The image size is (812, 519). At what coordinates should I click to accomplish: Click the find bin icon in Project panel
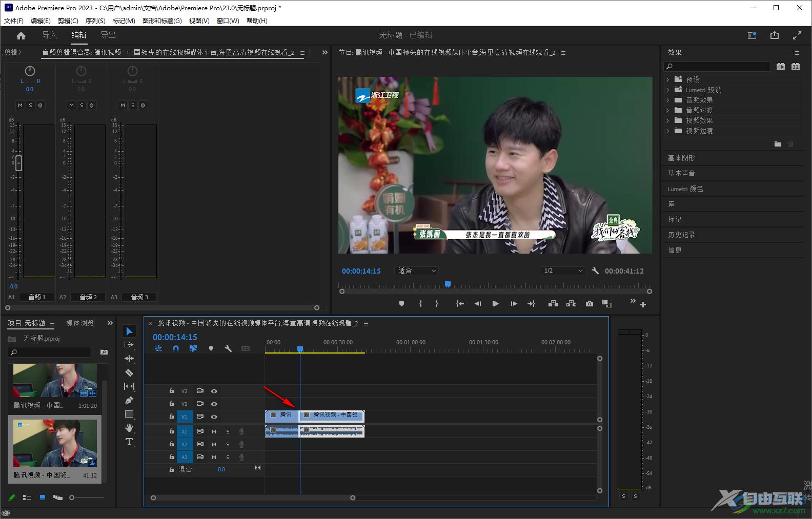pos(104,352)
